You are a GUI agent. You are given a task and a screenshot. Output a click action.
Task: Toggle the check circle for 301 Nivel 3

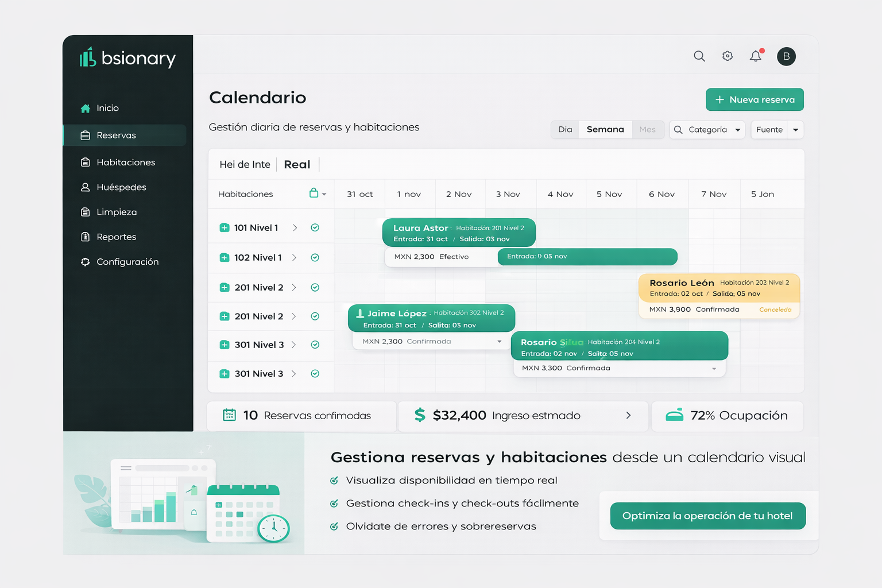[x=315, y=345]
